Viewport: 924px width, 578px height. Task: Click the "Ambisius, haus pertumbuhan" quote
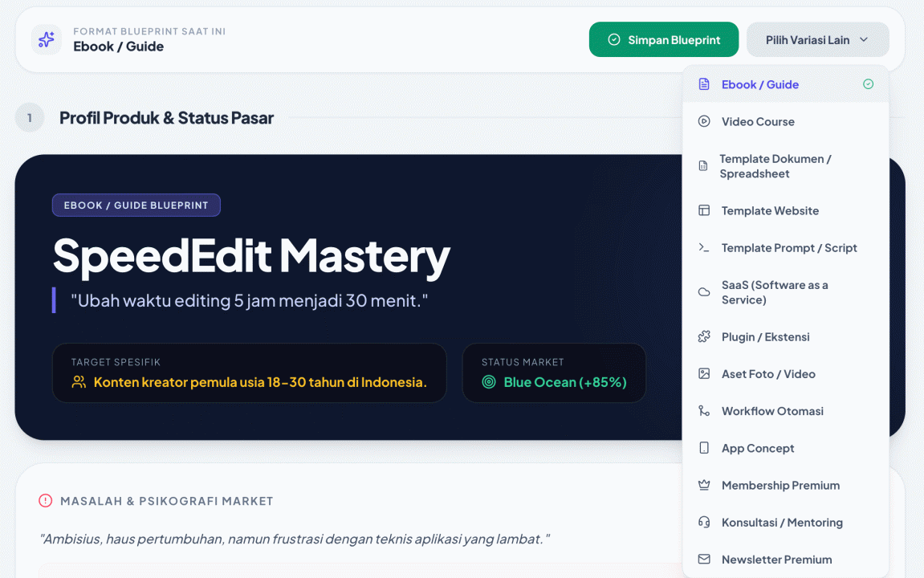click(294, 539)
